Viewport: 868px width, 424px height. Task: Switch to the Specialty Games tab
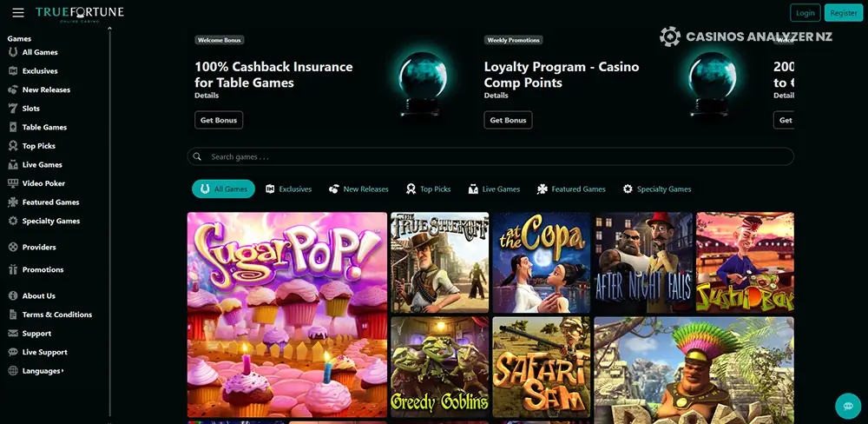click(x=656, y=189)
